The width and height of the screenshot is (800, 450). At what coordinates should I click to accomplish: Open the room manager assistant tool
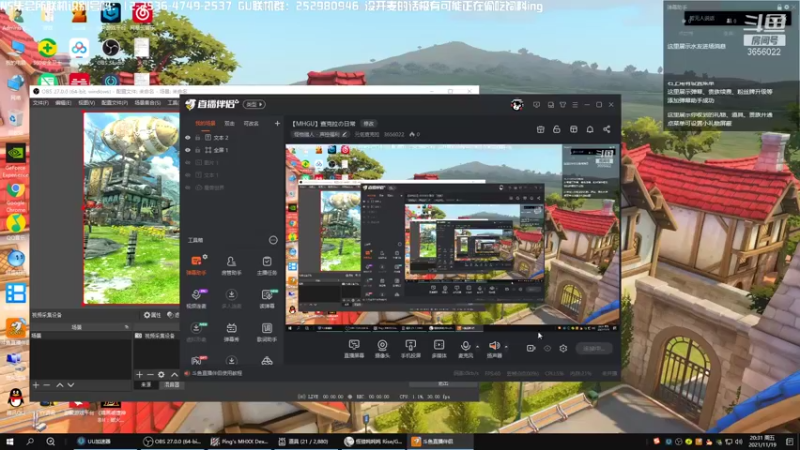coord(231,265)
